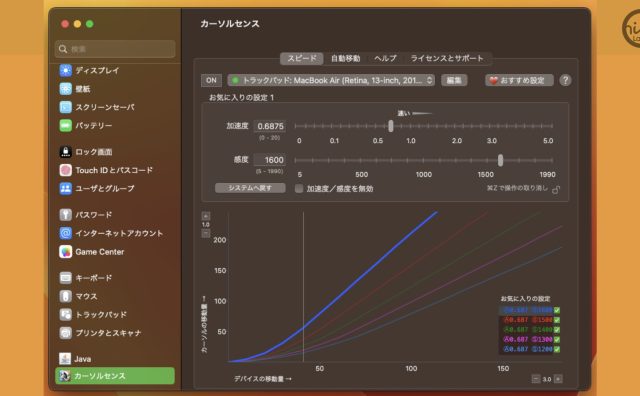Uncheck the purple 1300 favorite curve checkbox
Screen dimensions: 640x396
[x=557, y=339]
